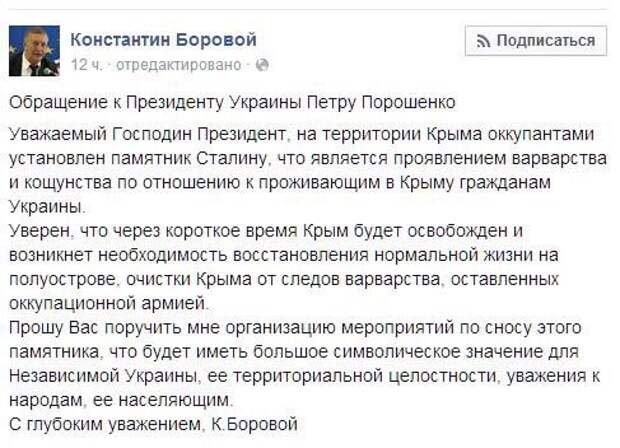Click the line starting 'Уверен, что через короткое'
Screen dimensions: 620x448
266,231
